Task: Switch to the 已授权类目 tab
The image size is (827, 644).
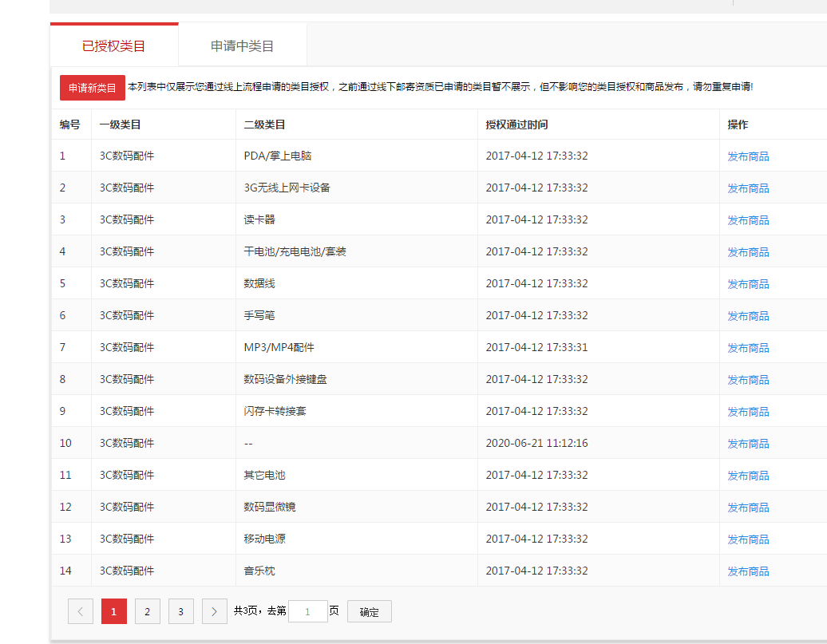Action: (113, 45)
